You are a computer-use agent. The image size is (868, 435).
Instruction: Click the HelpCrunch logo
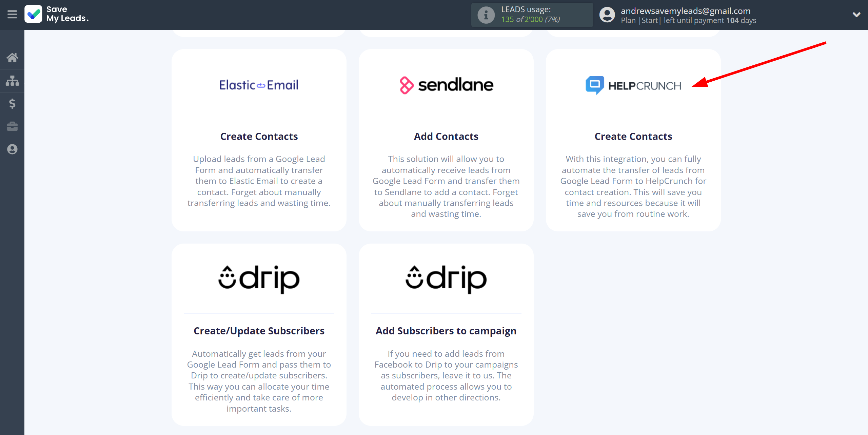633,85
